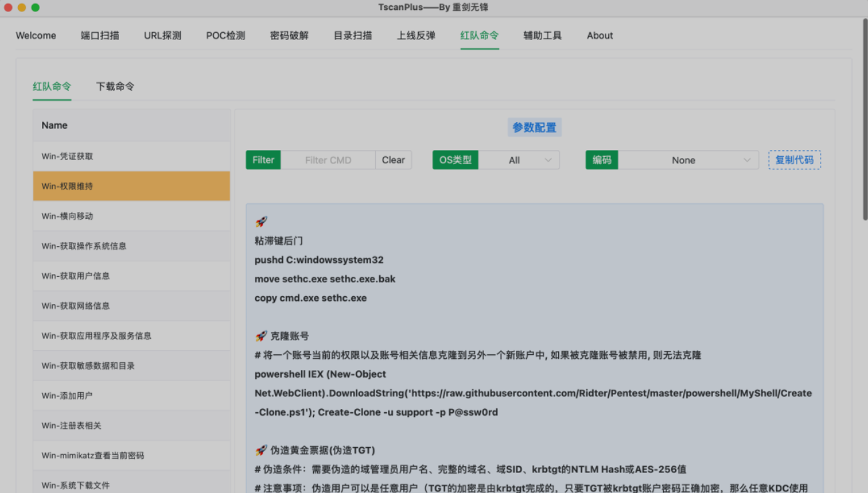Select Win-获取用户信息 row

(x=132, y=276)
